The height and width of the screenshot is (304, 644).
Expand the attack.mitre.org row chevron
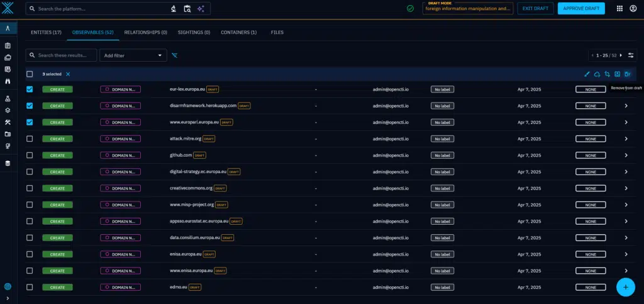pos(626,138)
